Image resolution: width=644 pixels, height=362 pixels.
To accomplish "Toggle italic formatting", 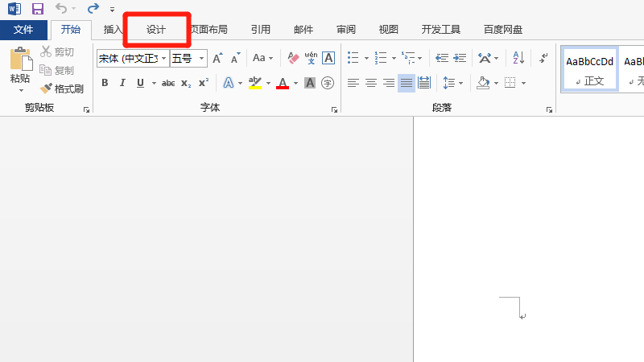I will click(x=122, y=83).
